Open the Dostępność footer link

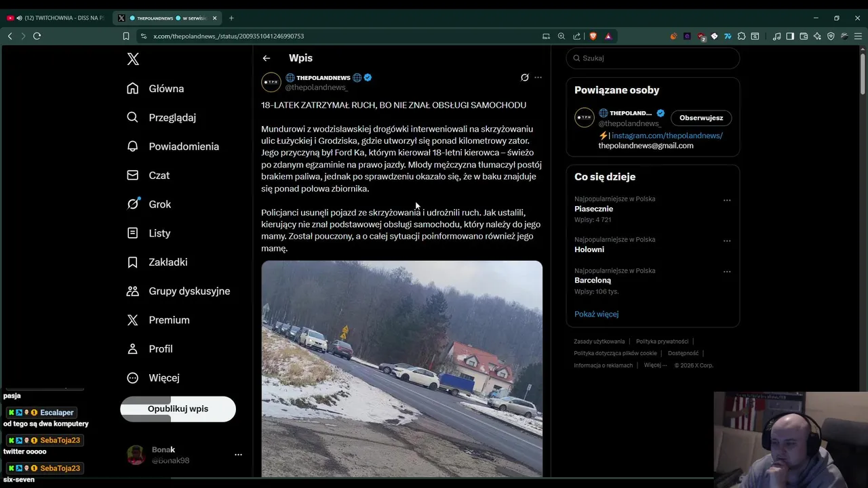tap(683, 353)
